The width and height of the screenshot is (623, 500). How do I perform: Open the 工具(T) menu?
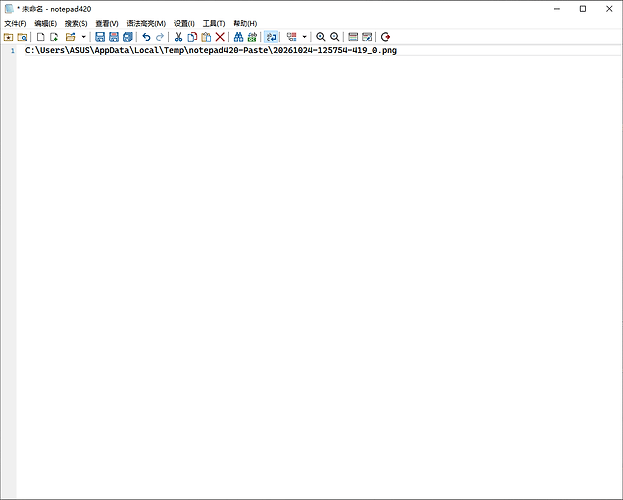coord(214,23)
